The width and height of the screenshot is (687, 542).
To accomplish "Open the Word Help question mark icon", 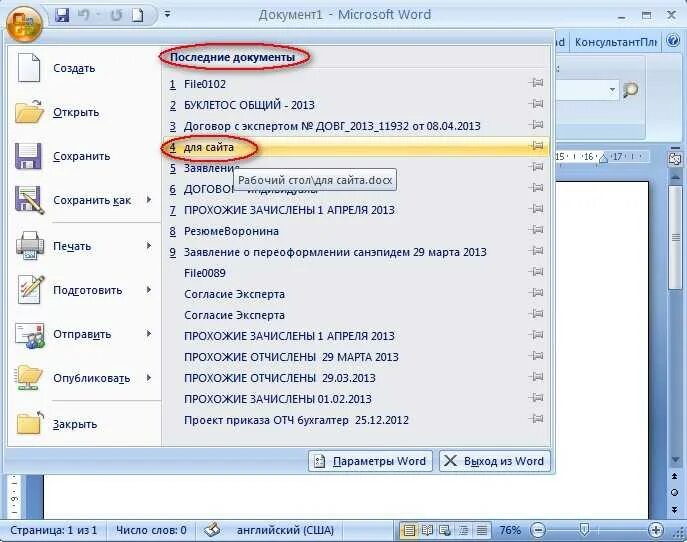I will 673,41.
